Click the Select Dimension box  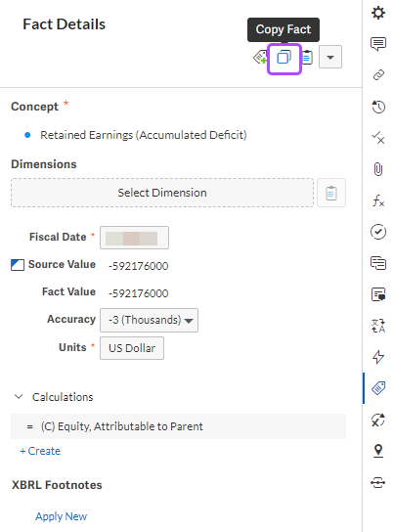(162, 193)
